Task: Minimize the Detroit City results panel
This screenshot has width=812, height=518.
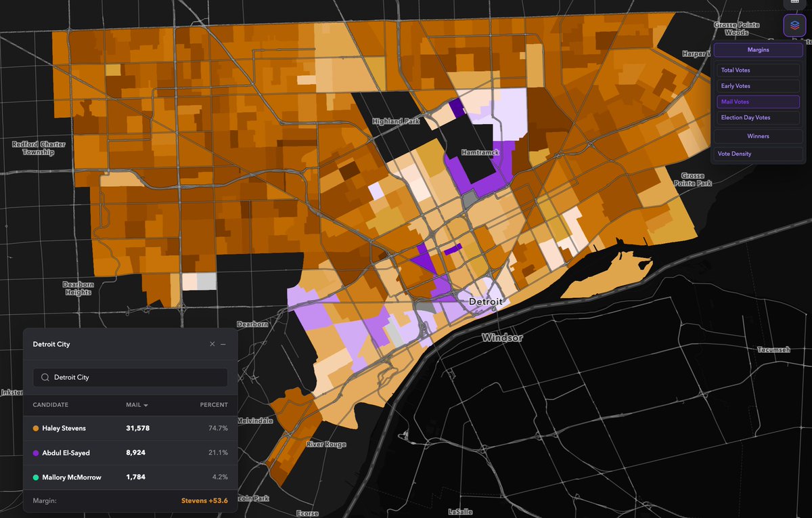Action: [x=223, y=344]
